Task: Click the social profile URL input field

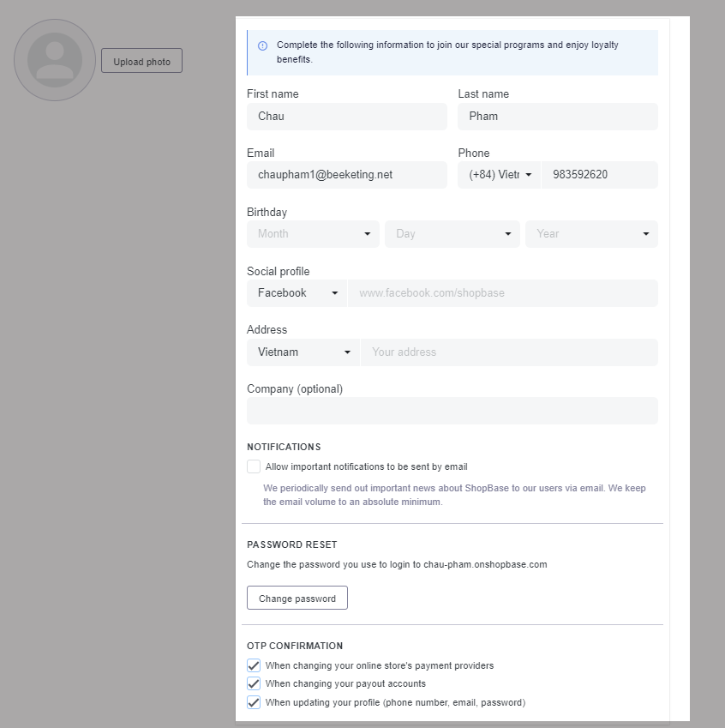Action: 503,293
